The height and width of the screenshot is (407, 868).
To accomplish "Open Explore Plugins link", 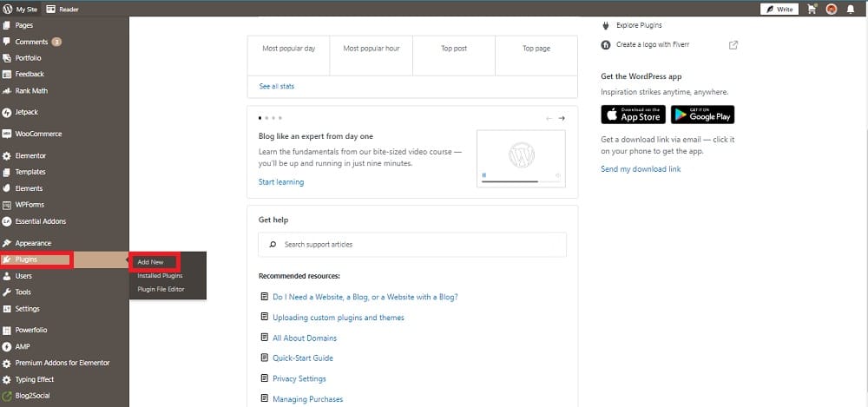I will 639,25.
